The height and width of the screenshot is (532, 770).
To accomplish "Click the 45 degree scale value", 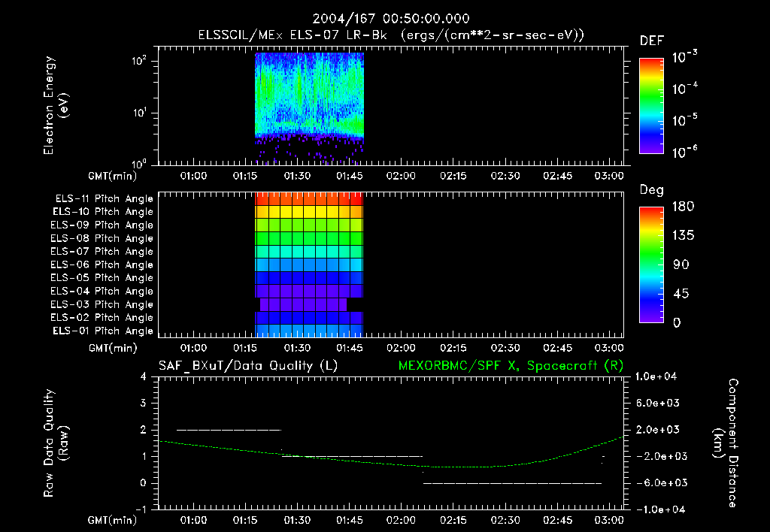I will 681,294.
